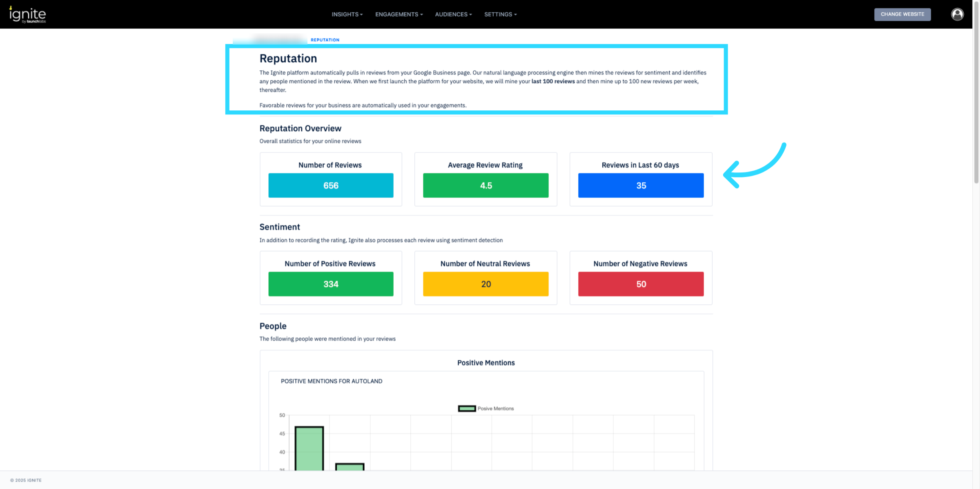This screenshot has width=980, height=489.
Task: Click the Positive Mentions chart heading
Action: pyautogui.click(x=486, y=363)
